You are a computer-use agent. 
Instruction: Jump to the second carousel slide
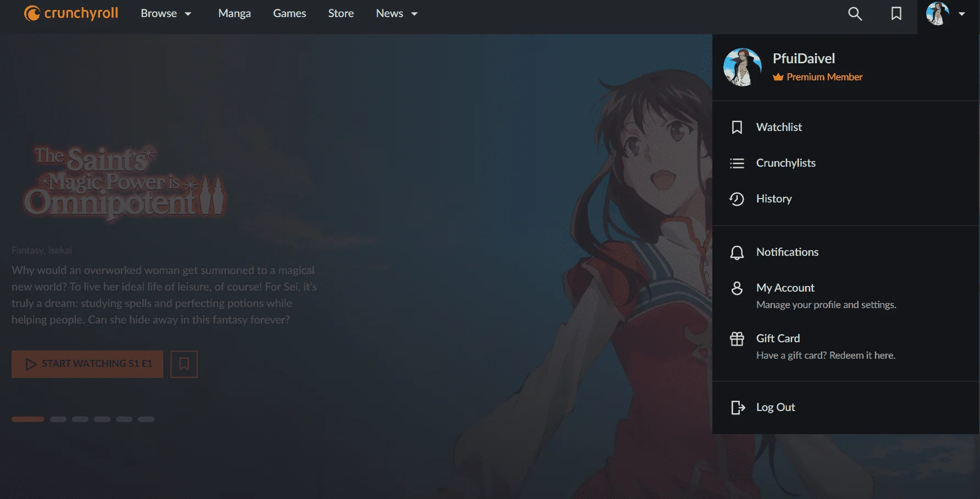click(x=58, y=419)
